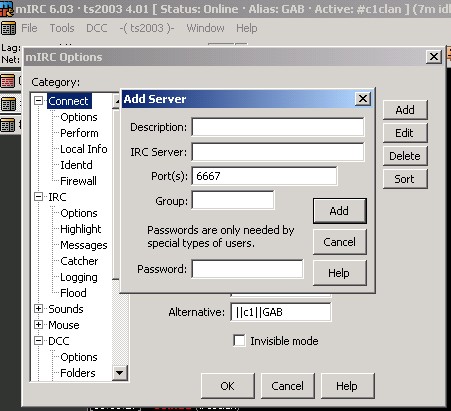Select Options under DCC category

click(79, 357)
